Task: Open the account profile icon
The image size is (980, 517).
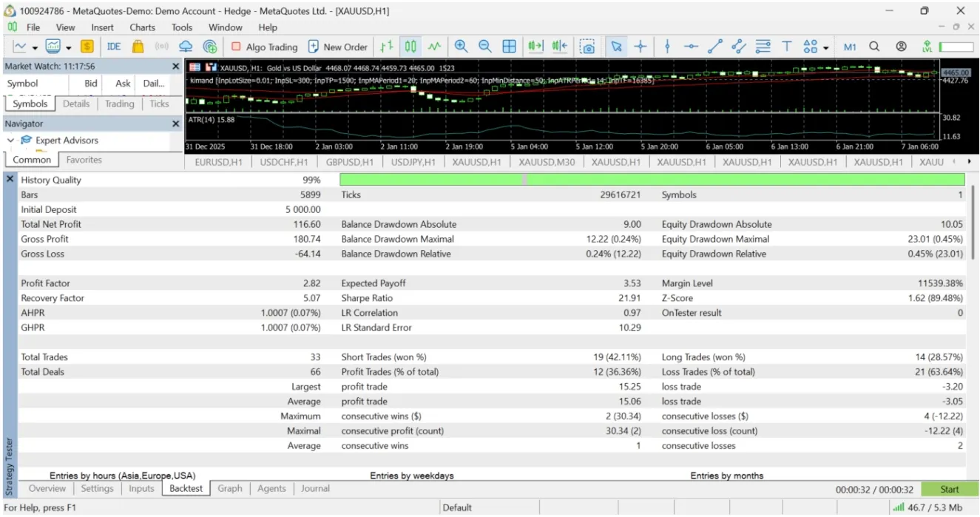Action: (901, 47)
